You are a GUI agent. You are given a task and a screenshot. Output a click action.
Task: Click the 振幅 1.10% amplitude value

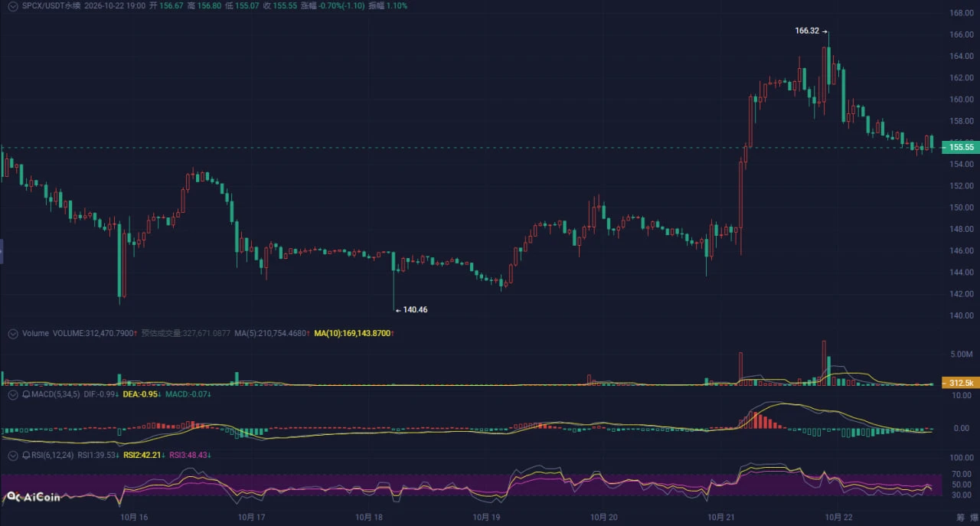point(388,5)
